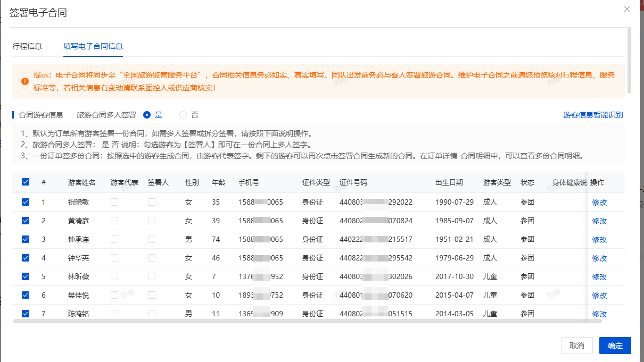This screenshot has height=362, width=644.
Task: Edit 林昕薇's information via 修改
Action: (599, 277)
